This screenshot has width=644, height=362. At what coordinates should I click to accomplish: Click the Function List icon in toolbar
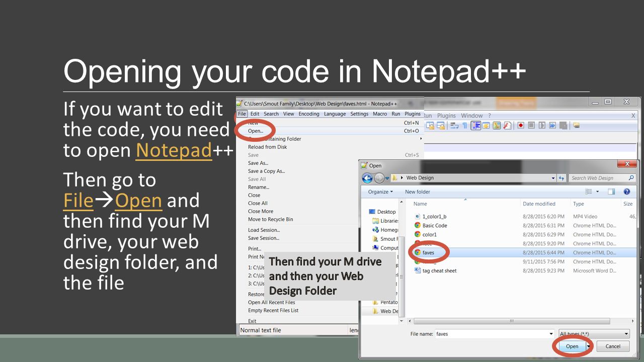(507, 126)
